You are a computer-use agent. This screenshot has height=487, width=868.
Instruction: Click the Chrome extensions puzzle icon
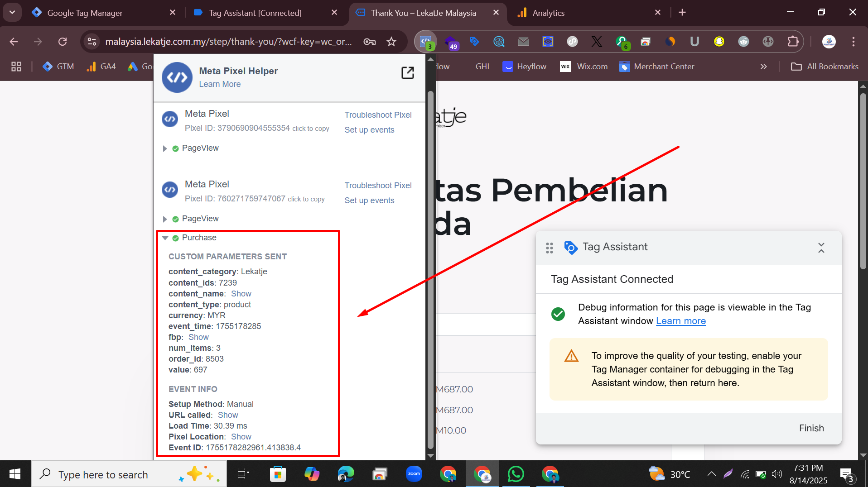[x=793, y=41]
